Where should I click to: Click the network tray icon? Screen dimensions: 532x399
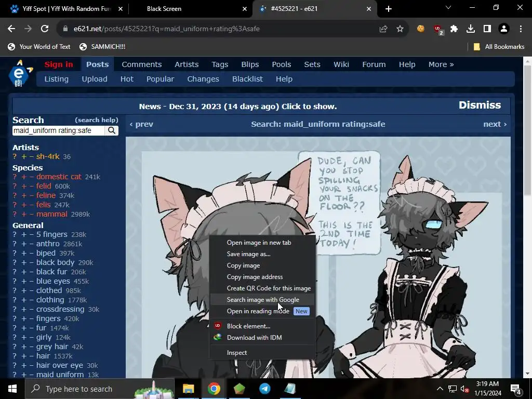pyautogui.click(x=453, y=389)
